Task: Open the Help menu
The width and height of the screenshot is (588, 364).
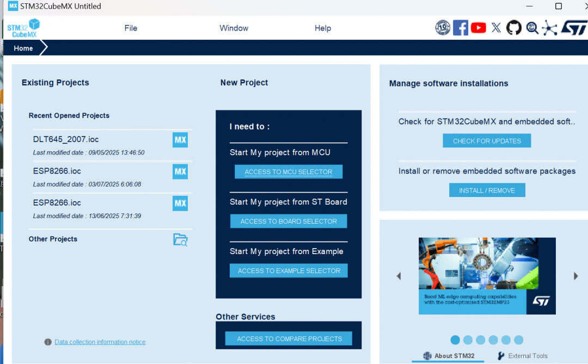Action: click(x=323, y=28)
